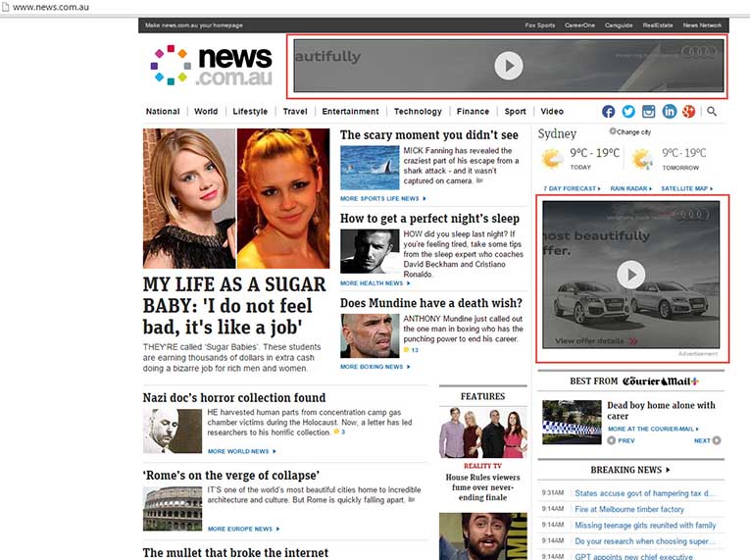Play the top banner video ad

tap(509, 66)
